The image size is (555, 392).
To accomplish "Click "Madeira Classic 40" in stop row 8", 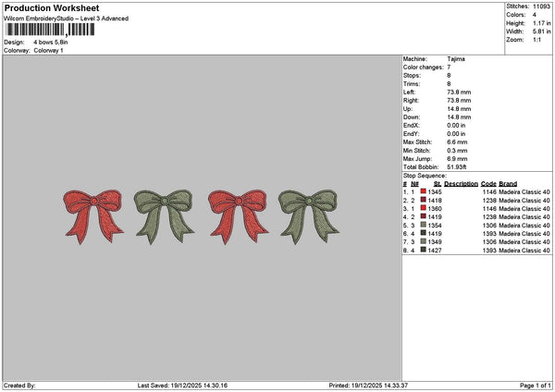I will 524,251.
